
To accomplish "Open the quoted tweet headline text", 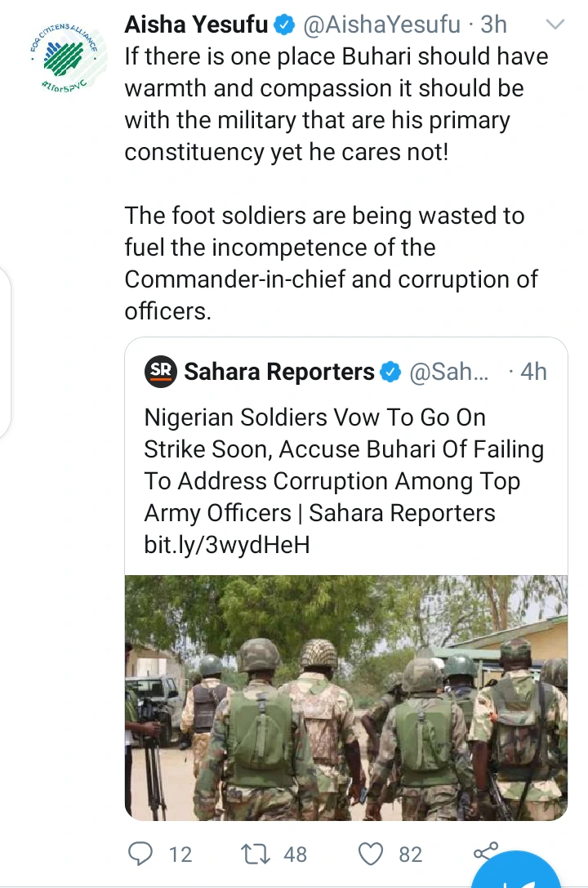I will point(344,465).
